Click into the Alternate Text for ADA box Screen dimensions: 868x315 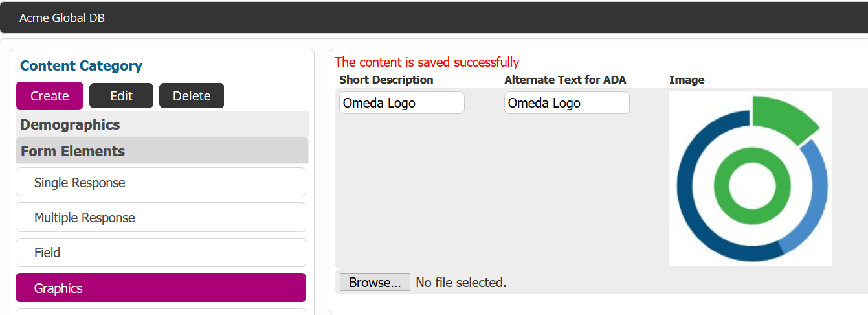(567, 102)
